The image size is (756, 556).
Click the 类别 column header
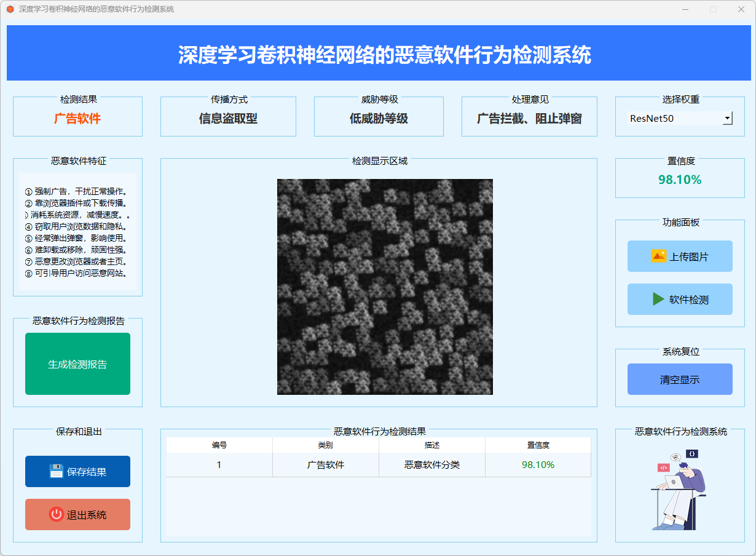click(x=326, y=445)
